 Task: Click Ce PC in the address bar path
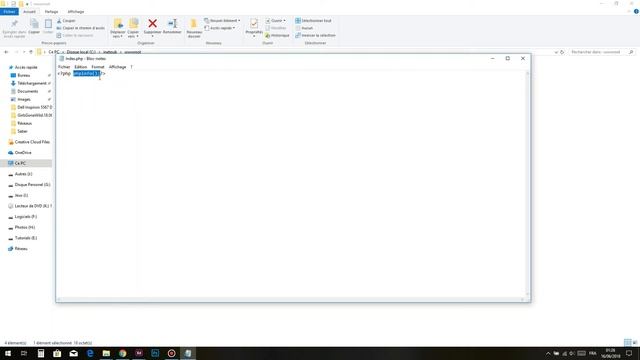tap(53, 52)
